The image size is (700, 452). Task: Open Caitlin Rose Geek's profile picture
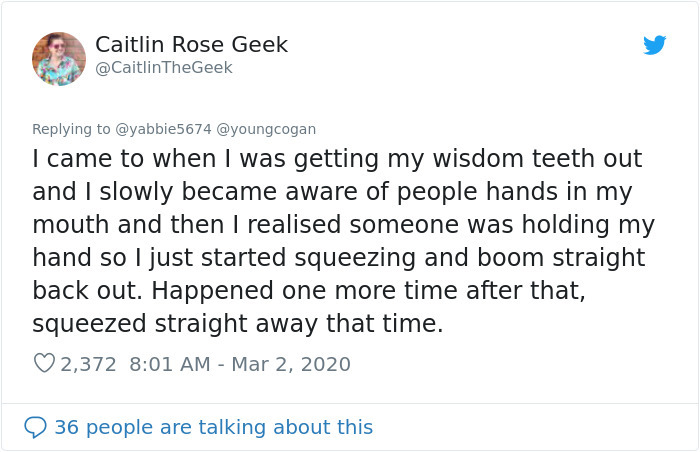(59, 58)
